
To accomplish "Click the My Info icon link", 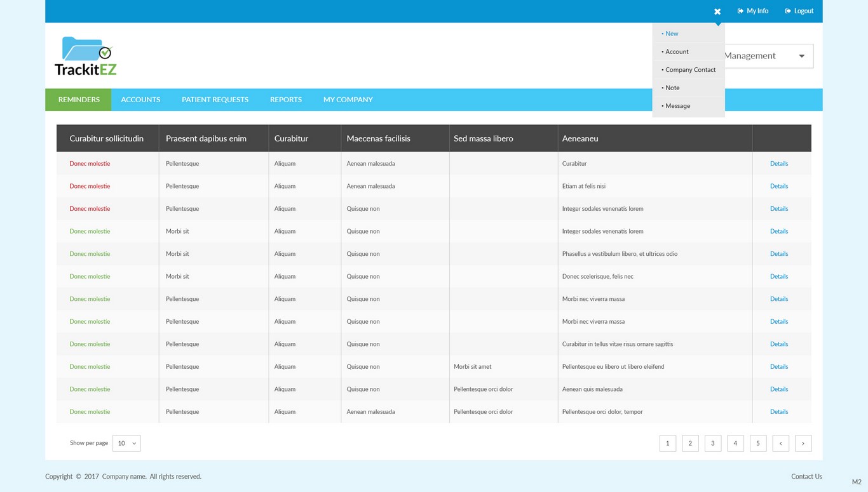I will (753, 11).
